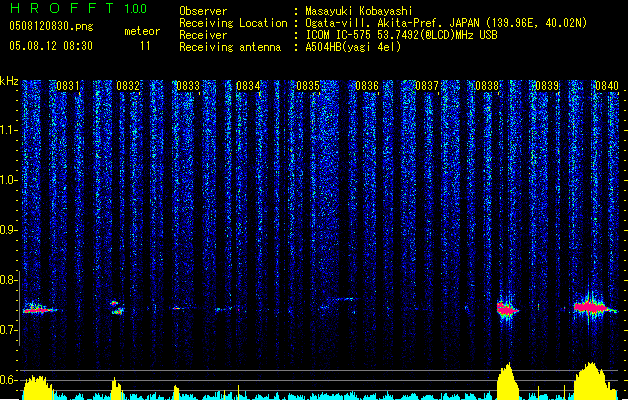
Task: Click the 0832 time marker
Action: (x=128, y=86)
